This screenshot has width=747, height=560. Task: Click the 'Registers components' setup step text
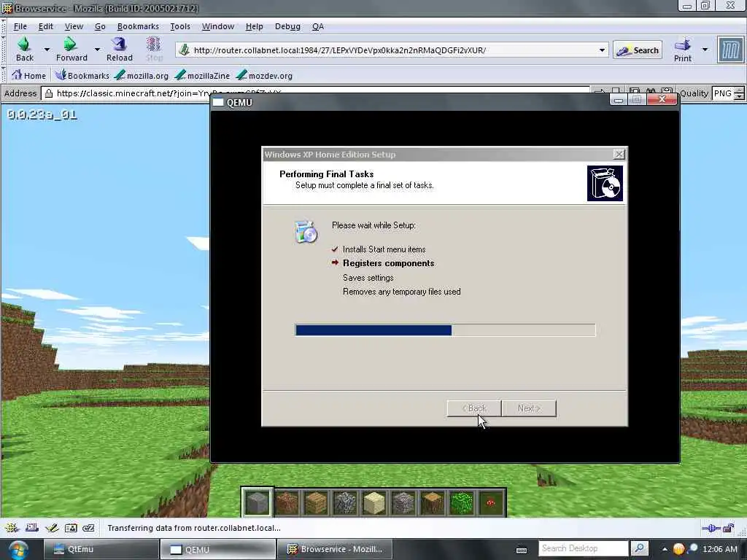point(388,263)
